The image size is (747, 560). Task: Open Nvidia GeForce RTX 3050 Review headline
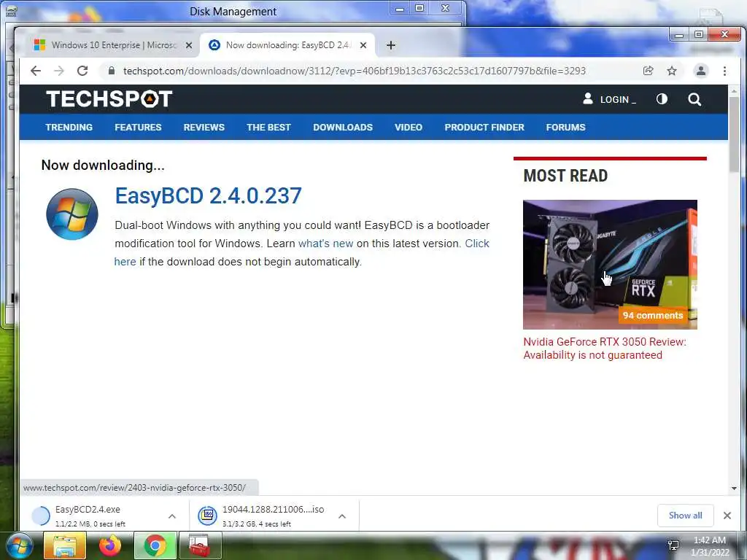click(x=605, y=348)
